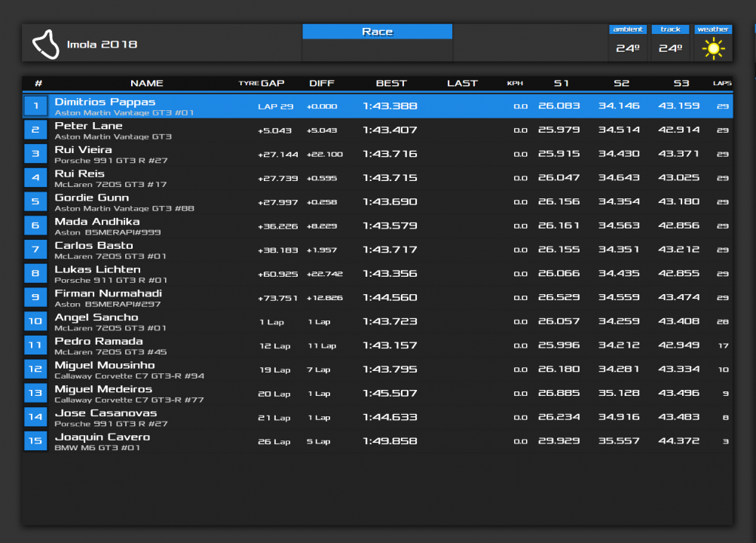Sort by the BEST column header
The height and width of the screenshot is (543, 756).
[390, 83]
